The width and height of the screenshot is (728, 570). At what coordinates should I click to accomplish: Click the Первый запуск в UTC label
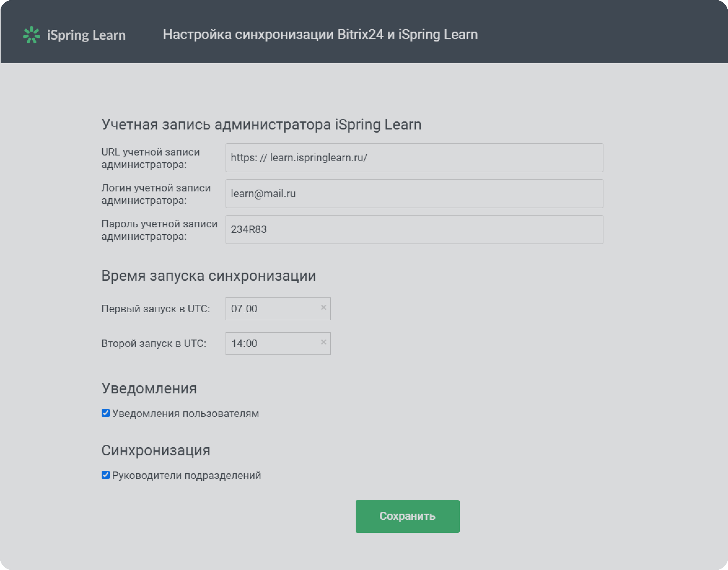156,309
